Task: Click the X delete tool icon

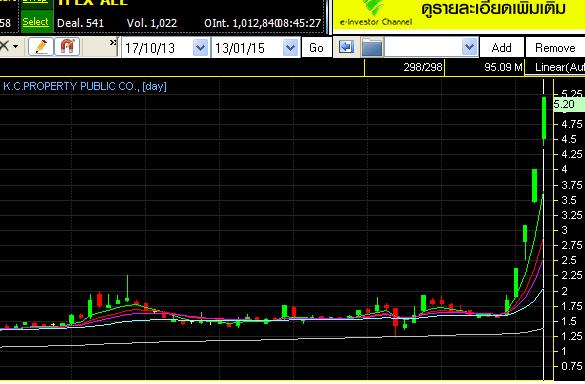Action: click(4, 47)
